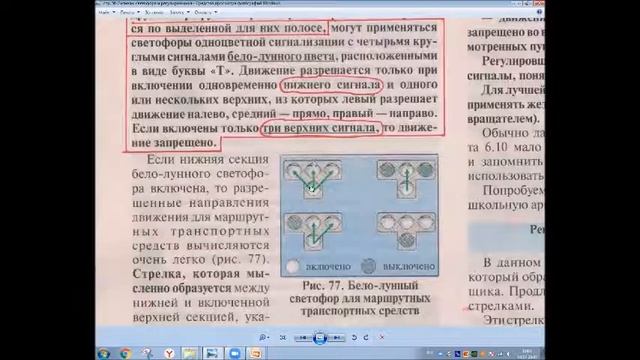
Task: Rotate the picture counterclockwise
Action: [x=354, y=338]
